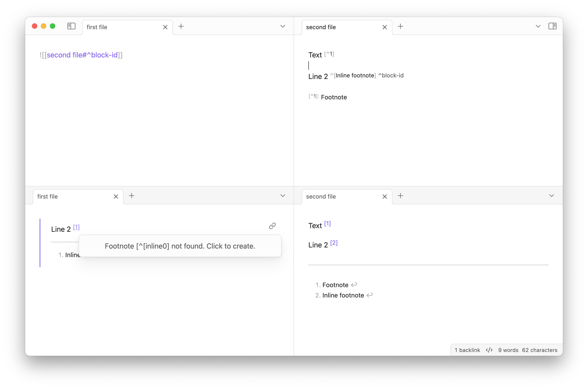Add new tab in bottom-right pane

click(x=400, y=196)
